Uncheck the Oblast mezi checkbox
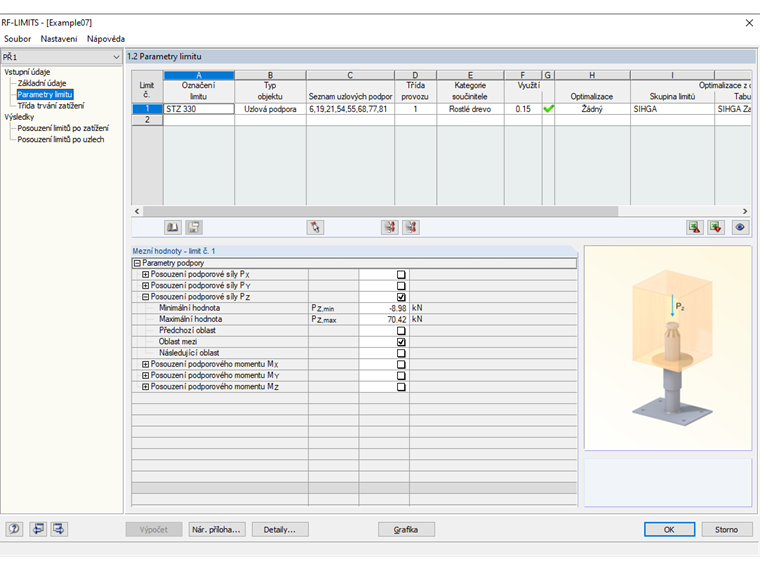This screenshot has height=570, width=760. pos(401,342)
